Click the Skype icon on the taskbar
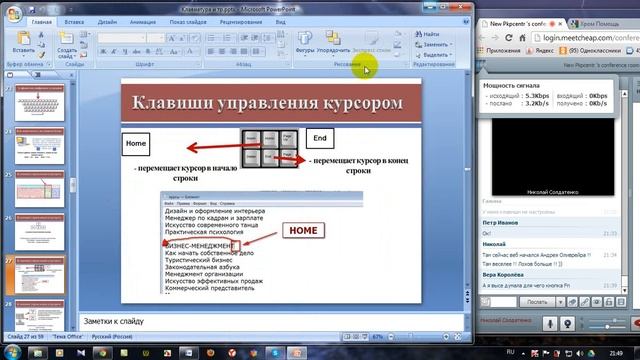Viewport: 640px width, 360px height. point(275,353)
